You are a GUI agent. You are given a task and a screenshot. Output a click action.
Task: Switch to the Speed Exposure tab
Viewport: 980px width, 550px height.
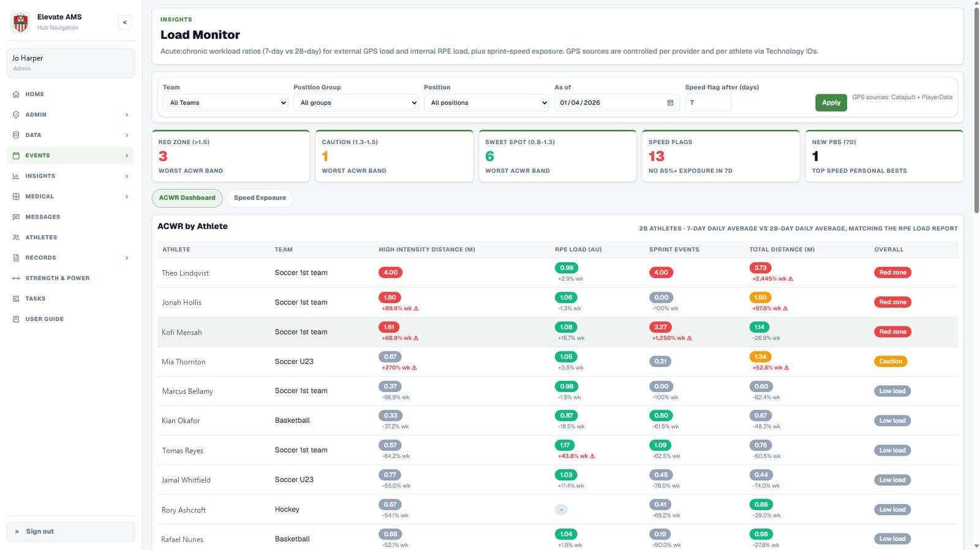click(x=260, y=198)
